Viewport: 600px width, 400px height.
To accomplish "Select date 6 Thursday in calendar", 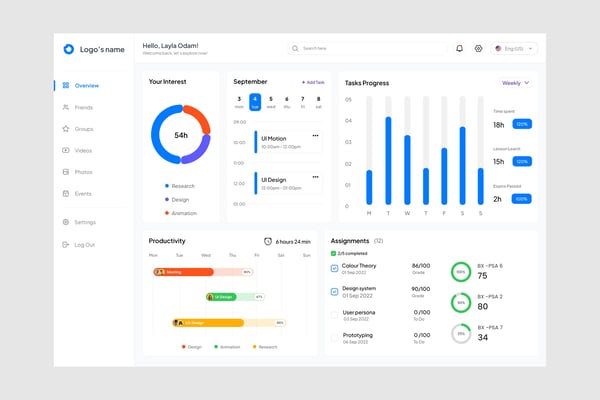I will (x=287, y=102).
